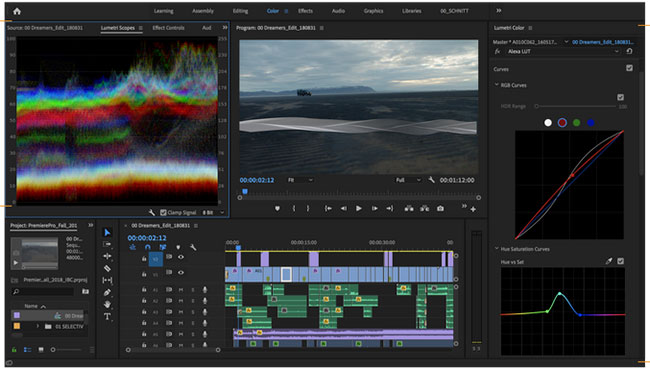Click the 00:00:02:12 program timecode

tap(257, 180)
